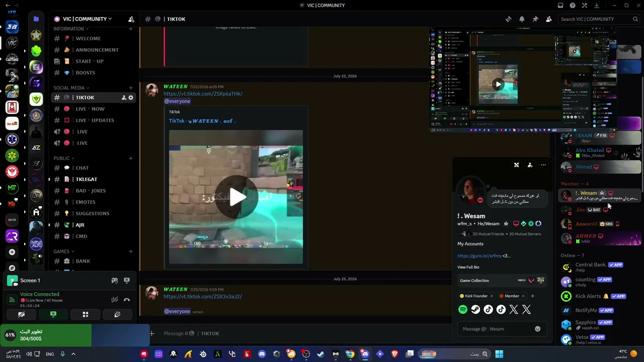Toggle the member list icon
This screenshot has height=362, width=644.
point(548,19)
